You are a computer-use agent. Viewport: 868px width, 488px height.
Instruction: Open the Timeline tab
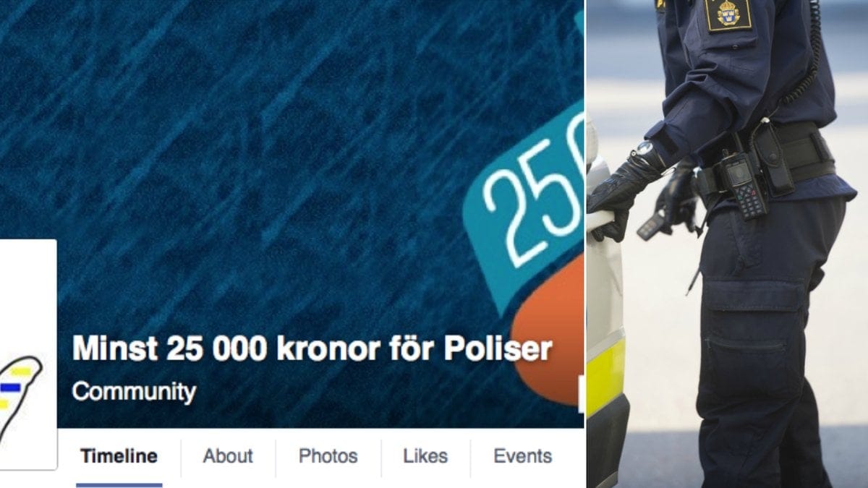pos(119,457)
